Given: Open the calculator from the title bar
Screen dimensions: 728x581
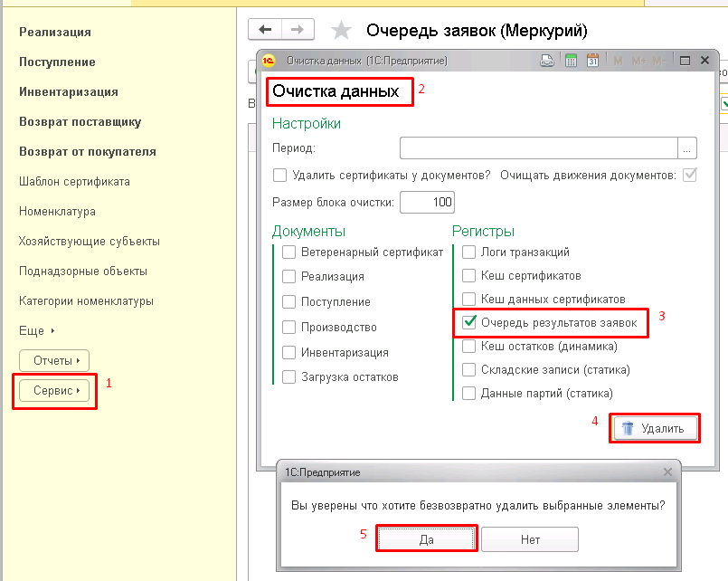Looking at the screenshot, I should click(x=571, y=61).
